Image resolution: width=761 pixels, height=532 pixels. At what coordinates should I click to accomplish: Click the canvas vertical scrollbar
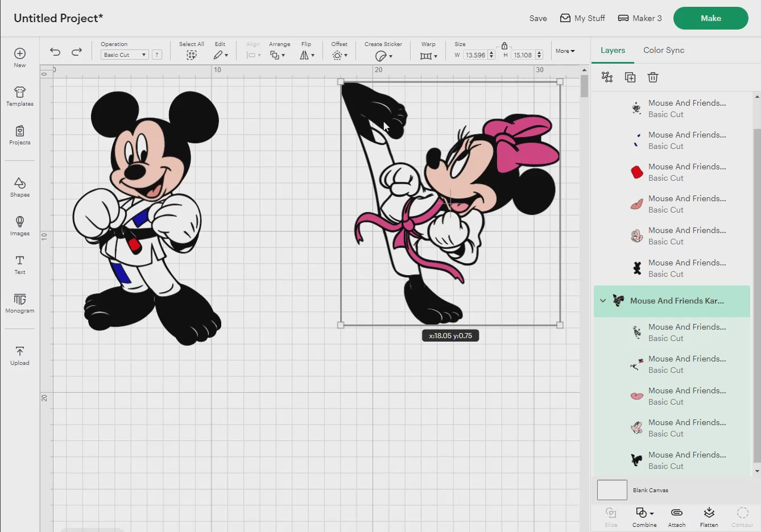pos(584,86)
